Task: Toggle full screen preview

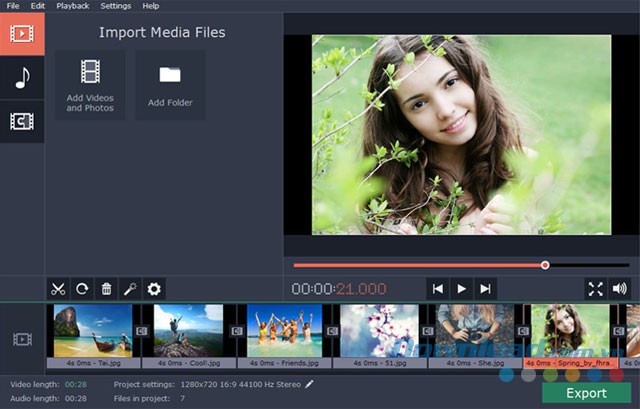Action: click(596, 289)
